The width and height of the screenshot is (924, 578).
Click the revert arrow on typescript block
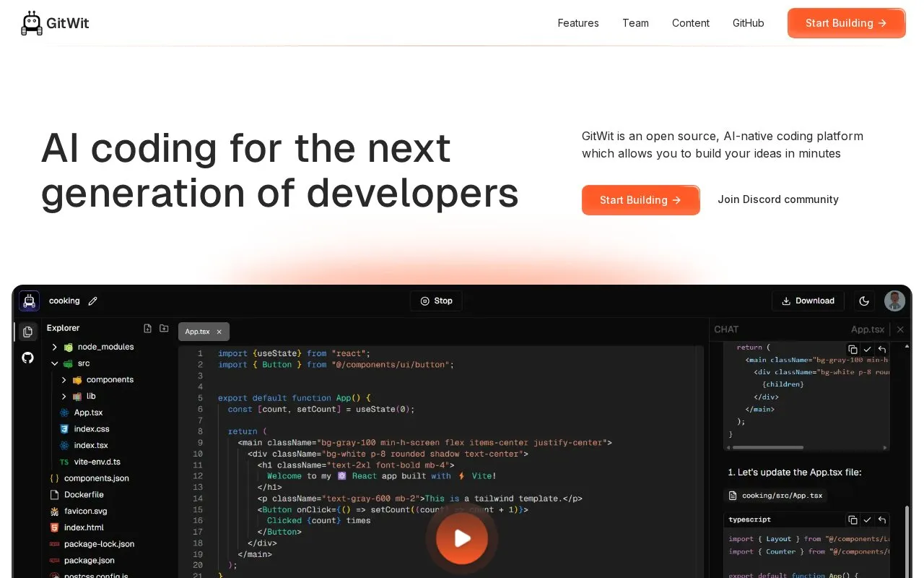click(x=881, y=519)
